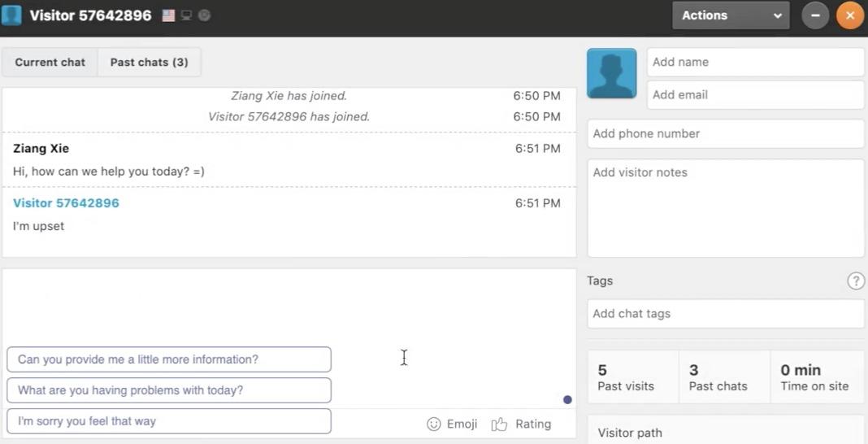
Task: Click the Add phone number field
Action: 725,133
